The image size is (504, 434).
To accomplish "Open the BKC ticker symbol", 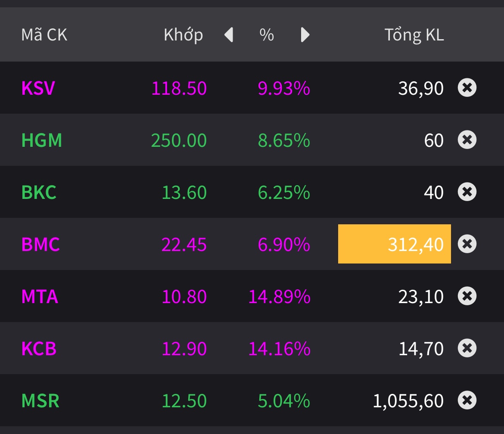I will click(39, 192).
